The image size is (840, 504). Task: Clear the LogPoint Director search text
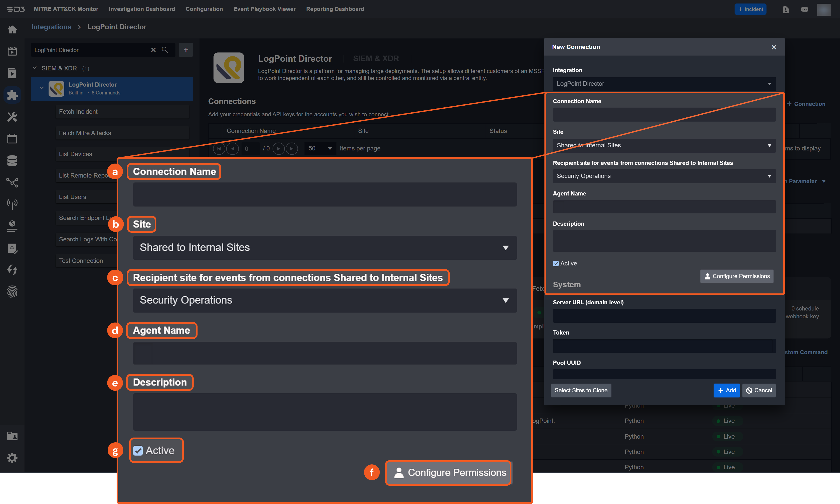(x=153, y=50)
